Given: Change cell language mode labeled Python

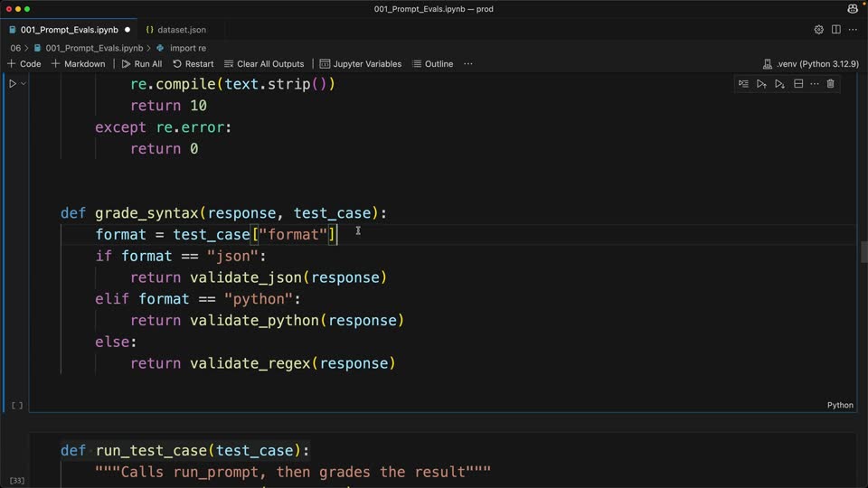Looking at the screenshot, I should (840, 405).
